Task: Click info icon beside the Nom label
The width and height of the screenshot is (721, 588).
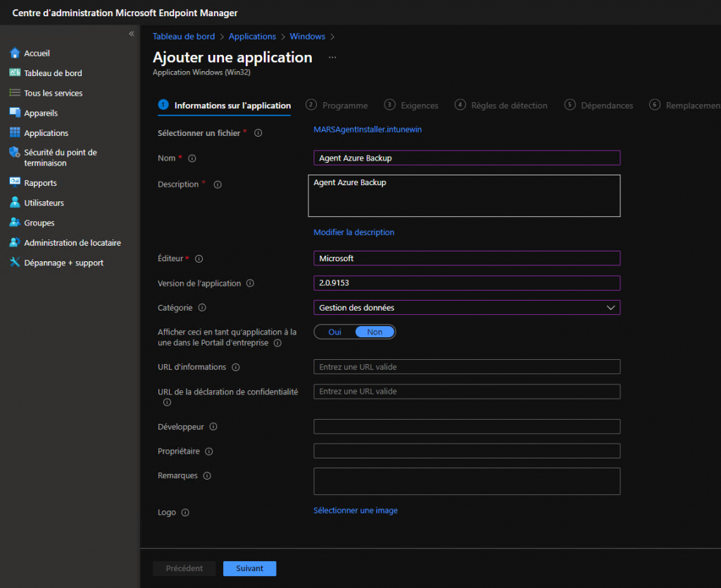Action: [192, 158]
